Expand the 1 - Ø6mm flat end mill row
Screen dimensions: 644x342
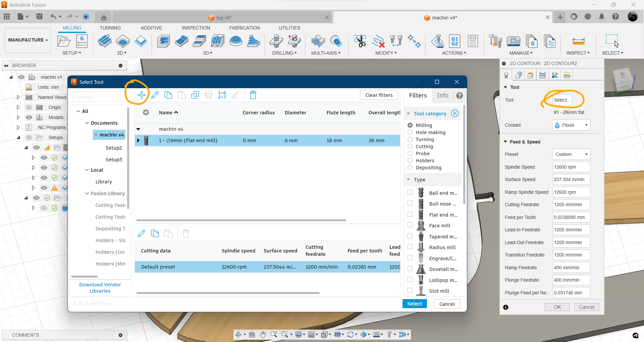(x=138, y=140)
